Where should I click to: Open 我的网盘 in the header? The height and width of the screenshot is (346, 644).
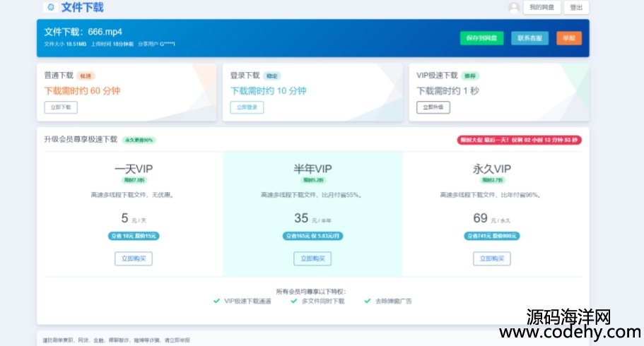pos(541,7)
